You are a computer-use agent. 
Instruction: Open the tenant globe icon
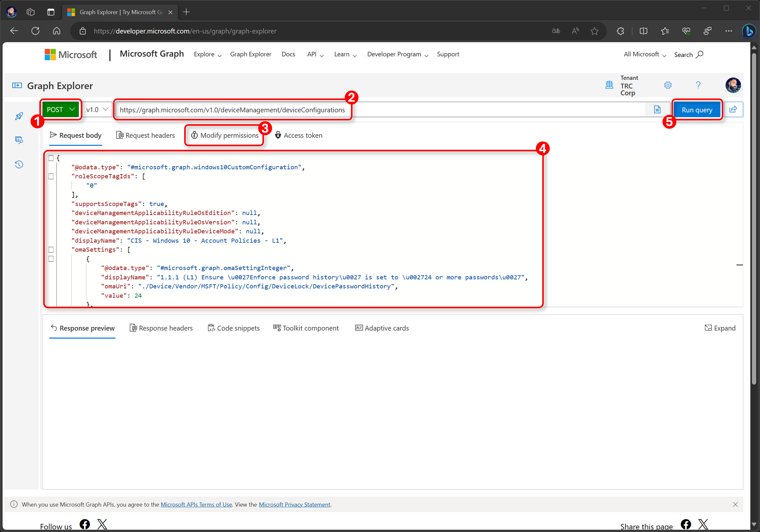point(609,85)
